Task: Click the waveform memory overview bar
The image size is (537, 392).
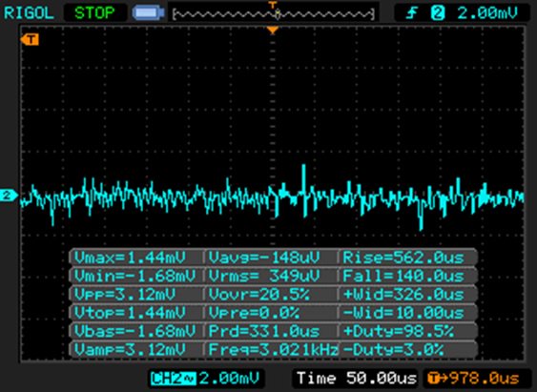Action: click(274, 14)
